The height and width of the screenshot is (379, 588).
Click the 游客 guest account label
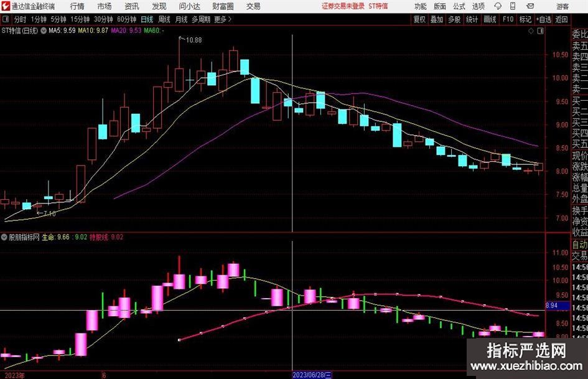pyautogui.click(x=562, y=6)
